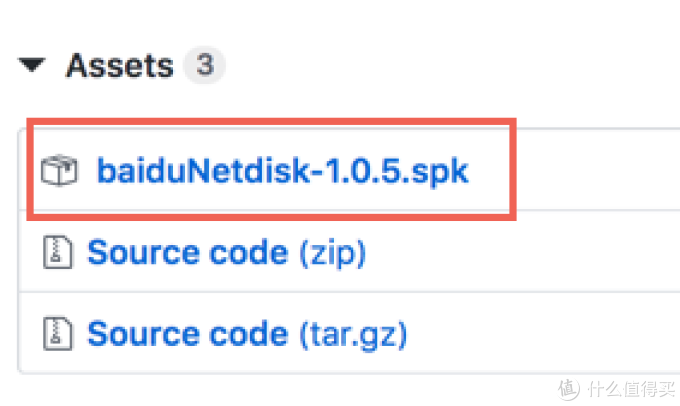680x406 pixels.
Task: Click empty space in the tar.gz row
Action: coord(542,334)
